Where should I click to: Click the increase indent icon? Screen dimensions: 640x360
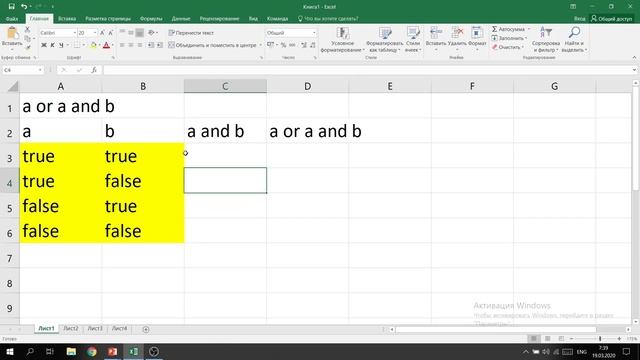click(160, 45)
